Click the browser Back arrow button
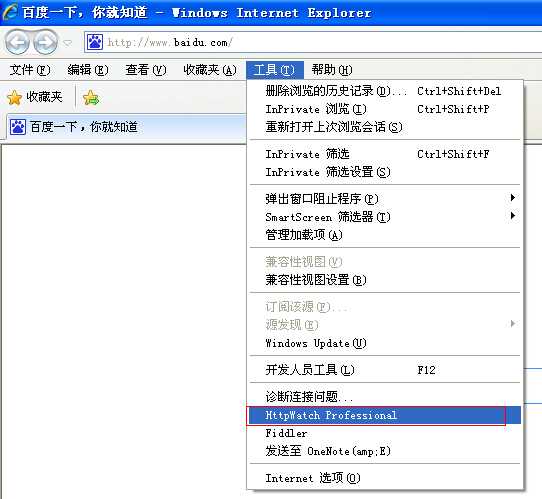This screenshot has width=542, height=499. (x=17, y=43)
